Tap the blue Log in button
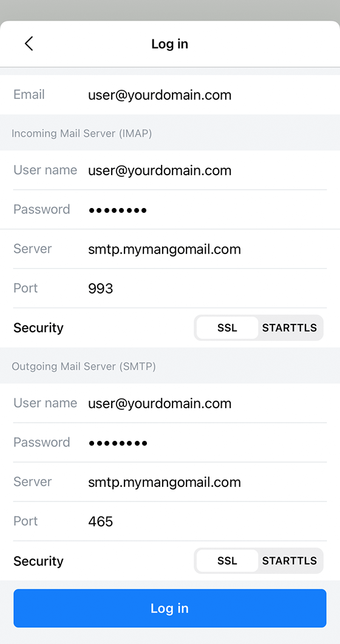340x644 pixels. tap(170, 608)
